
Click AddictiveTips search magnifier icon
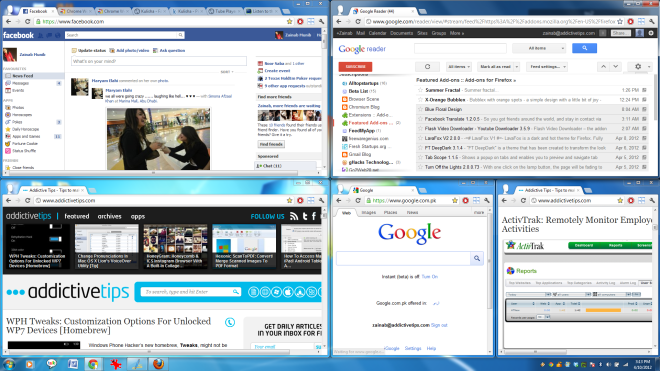point(236,291)
